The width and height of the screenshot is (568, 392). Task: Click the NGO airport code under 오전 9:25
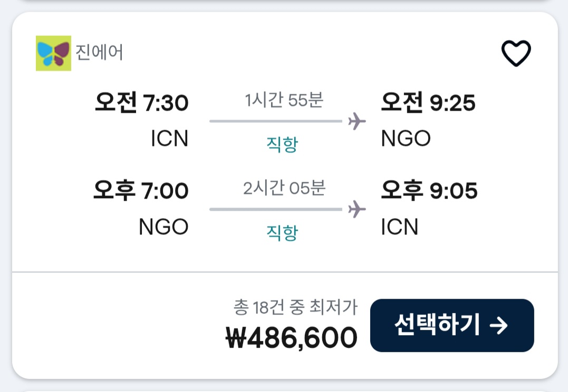coord(406,139)
